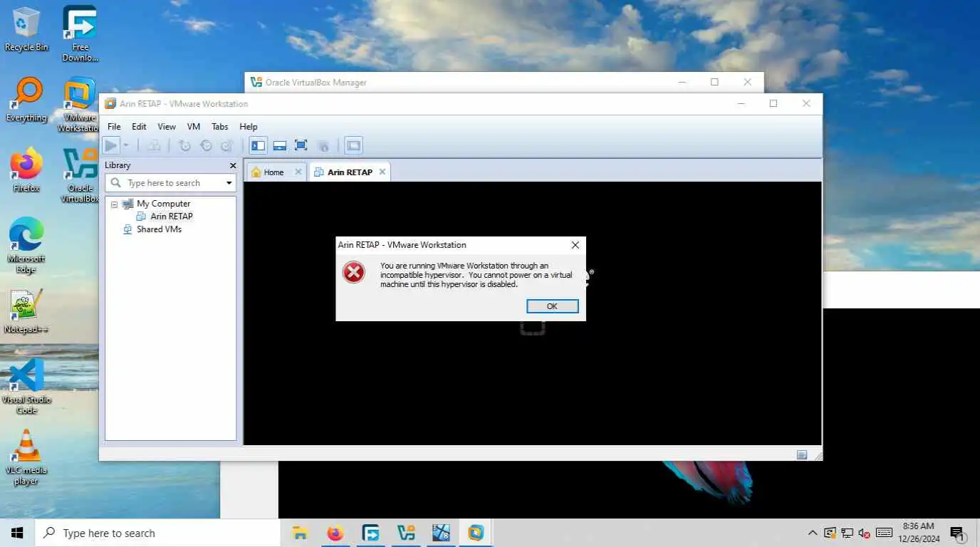The width and height of the screenshot is (980, 547).
Task: Toggle library sidebar view icon
Action: click(x=259, y=145)
